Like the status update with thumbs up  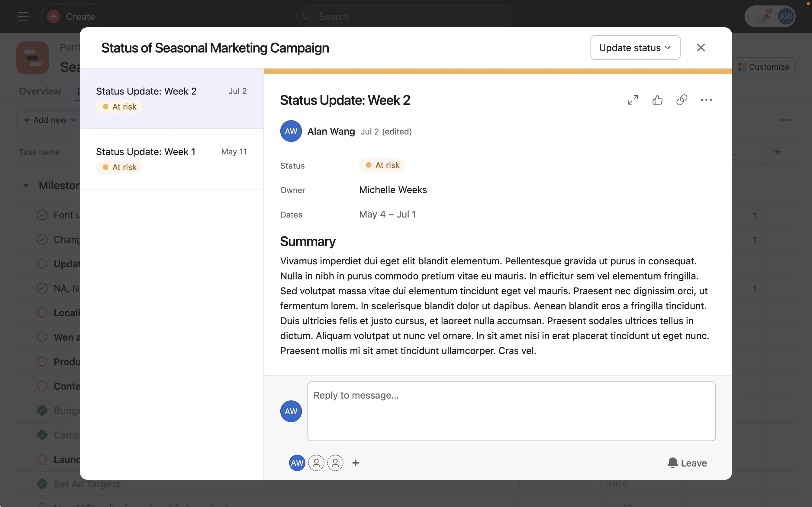(x=657, y=100)
